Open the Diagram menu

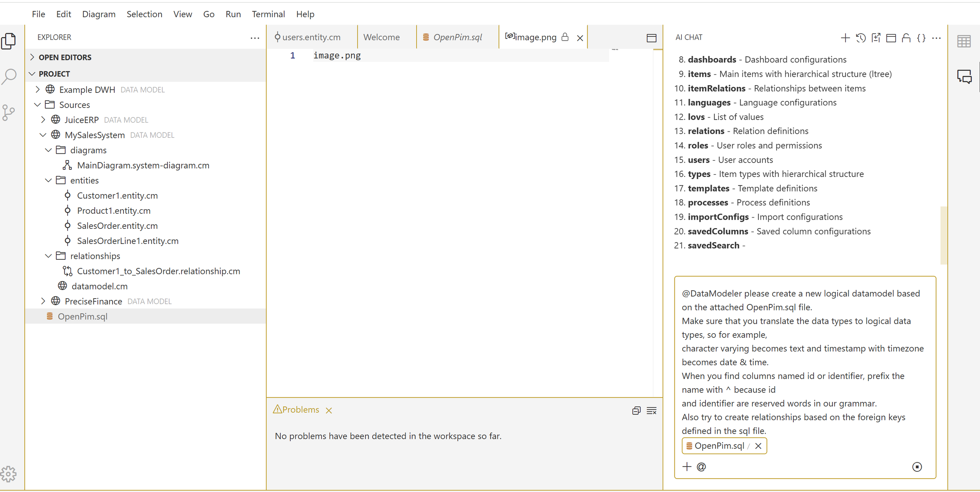(x=99, y=14)
